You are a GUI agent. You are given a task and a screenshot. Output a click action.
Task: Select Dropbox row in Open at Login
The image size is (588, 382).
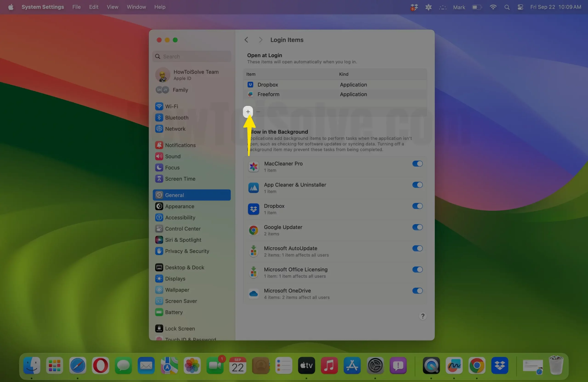335,85
